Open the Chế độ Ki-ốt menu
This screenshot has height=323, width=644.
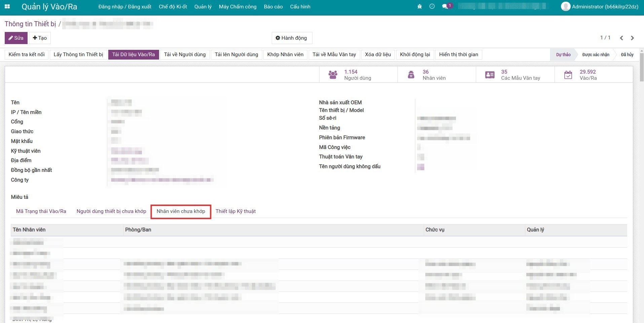[x=173, y=6]
